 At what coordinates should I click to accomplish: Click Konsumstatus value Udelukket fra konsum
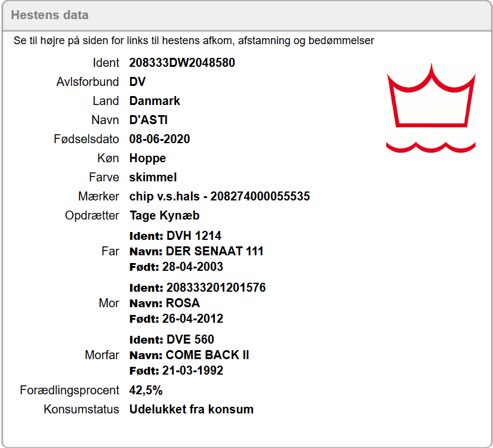(191, 409)
